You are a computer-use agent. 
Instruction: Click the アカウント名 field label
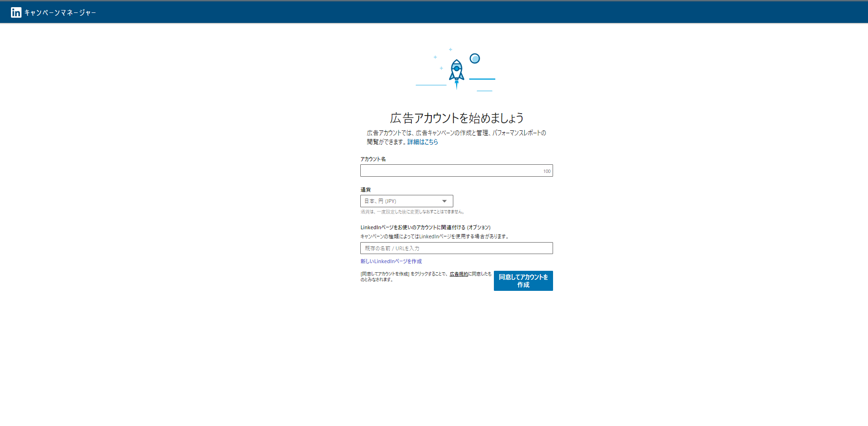tap(373, 159)
